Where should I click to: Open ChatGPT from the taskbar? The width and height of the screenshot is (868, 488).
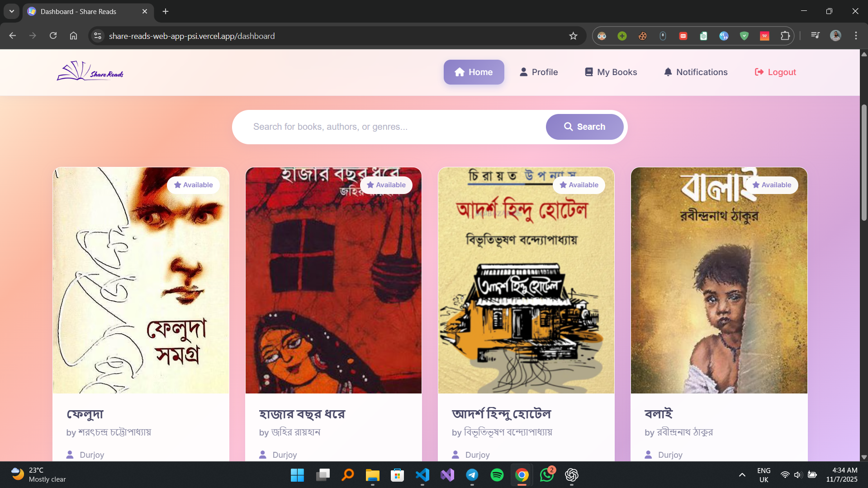(571, 475)
